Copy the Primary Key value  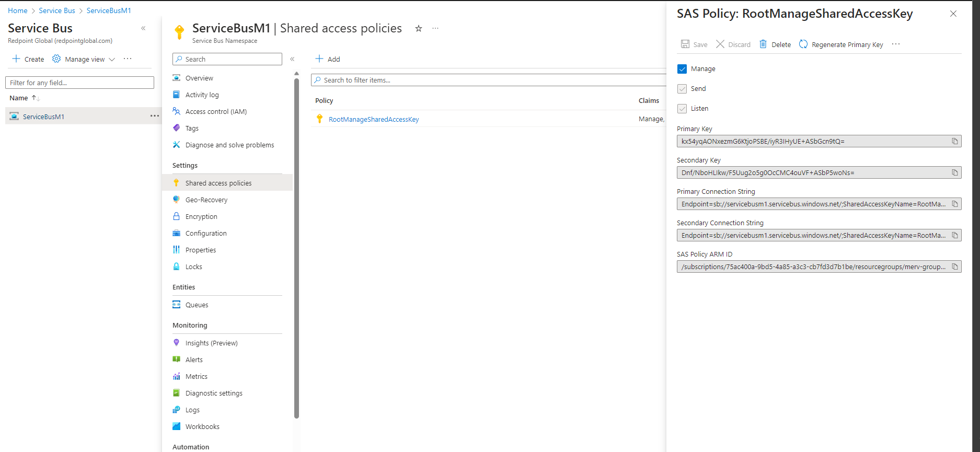click(x=954, y=142)
